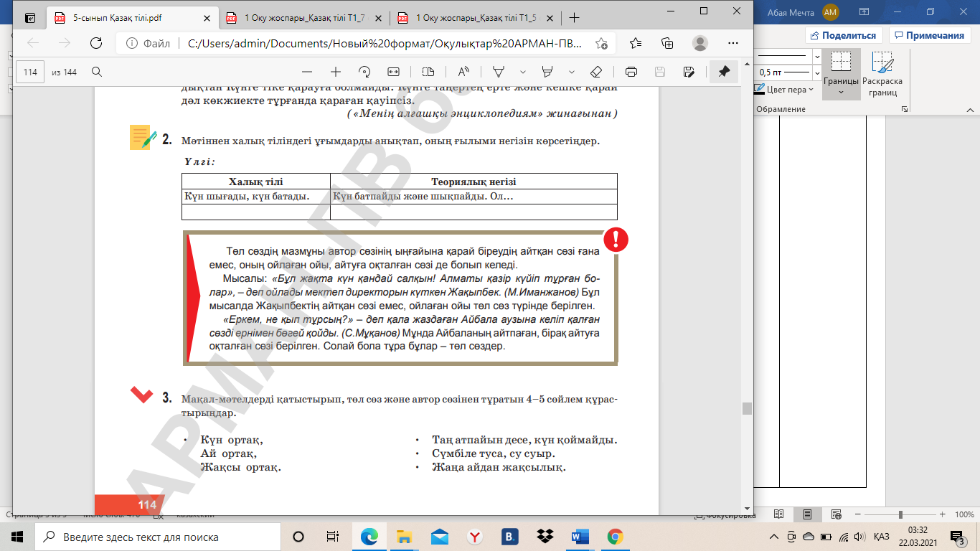Rotate the PDF page
Screen dimensions: 980x551
pyautogui.click(x=364, y=72)
